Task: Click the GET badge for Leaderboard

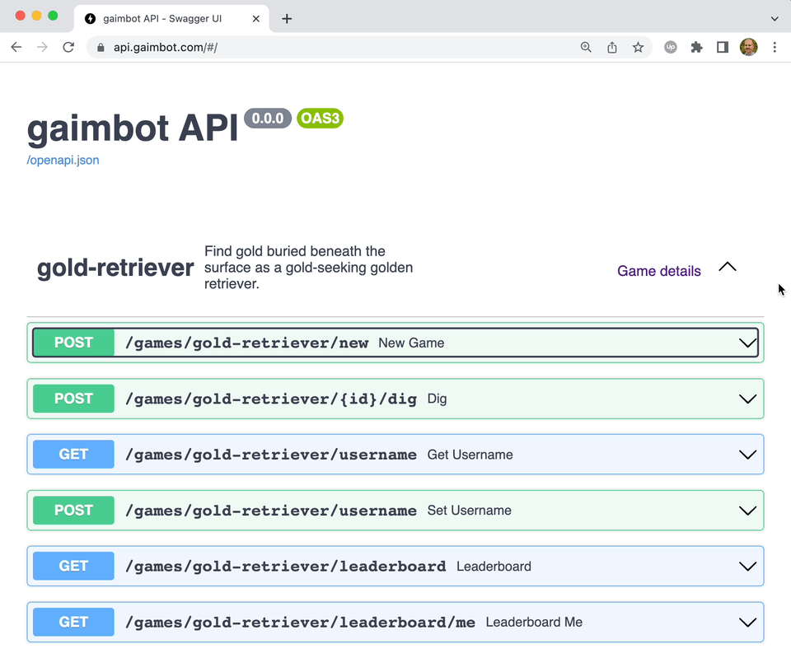Action: click(73, 566)
